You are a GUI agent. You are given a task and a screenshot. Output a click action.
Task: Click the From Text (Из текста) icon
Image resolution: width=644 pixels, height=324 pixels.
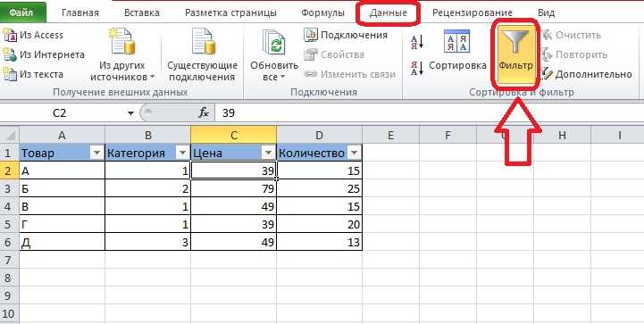10,74
